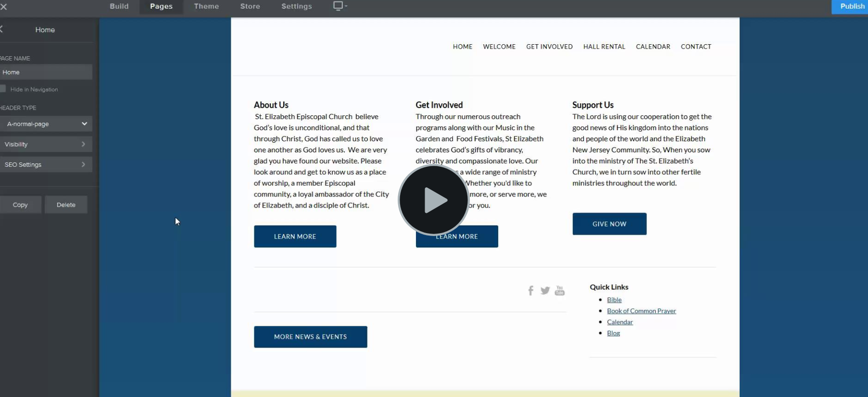The image size is (868, 397).
Task: Close the editor with the X icon
Action: click(3, 6)
